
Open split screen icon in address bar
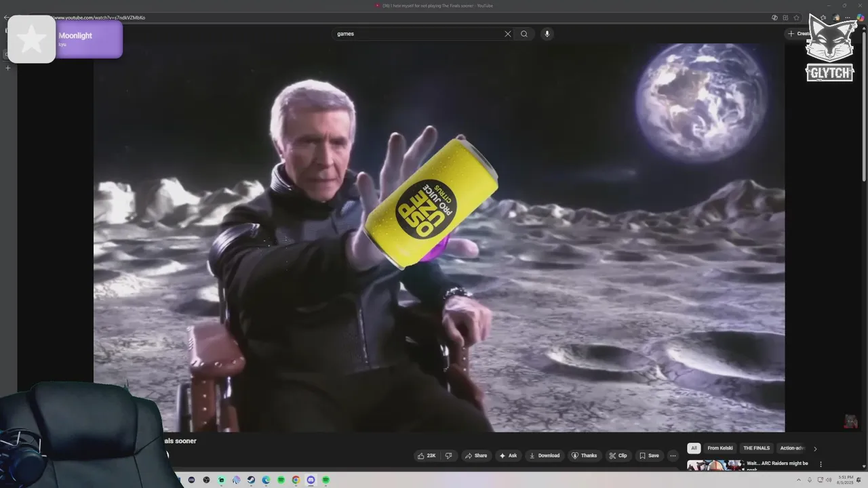pyautogui.click(x=785, y=18)
